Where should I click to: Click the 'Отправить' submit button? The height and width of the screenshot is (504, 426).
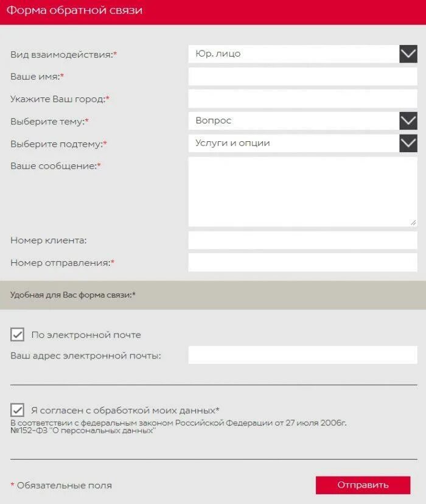click(363, 485)
